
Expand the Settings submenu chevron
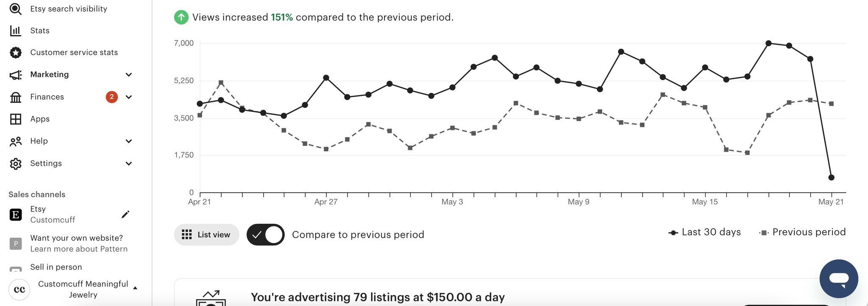[x=129, y=164]
